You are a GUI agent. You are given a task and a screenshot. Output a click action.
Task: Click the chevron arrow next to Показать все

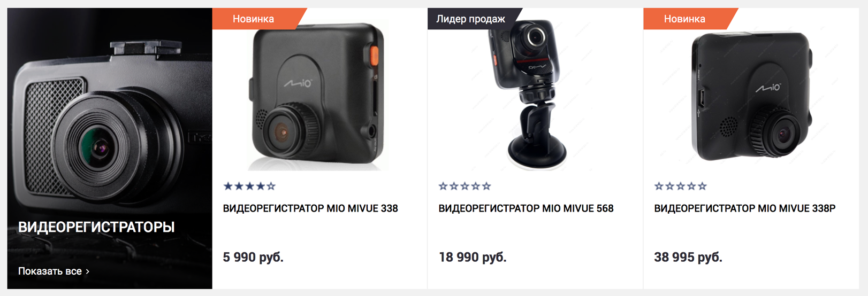(x=88, y=271)
